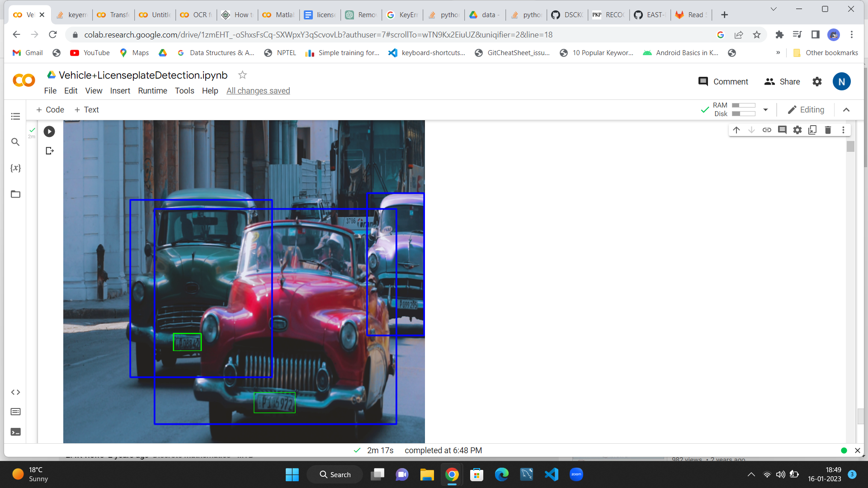Run the current output cell
The height and width of the screenshot is (488, 868).
pos(49,131)
